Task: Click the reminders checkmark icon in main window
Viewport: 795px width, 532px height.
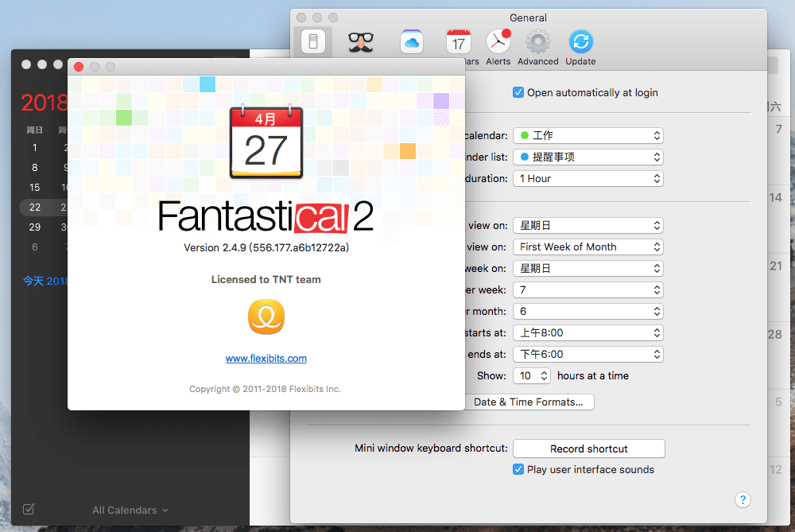Action: coord(29,509)
